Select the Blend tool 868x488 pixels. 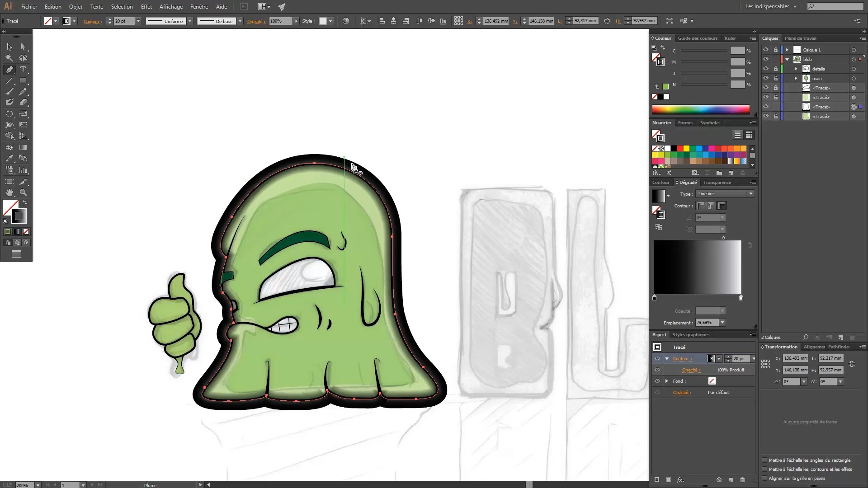23,159
